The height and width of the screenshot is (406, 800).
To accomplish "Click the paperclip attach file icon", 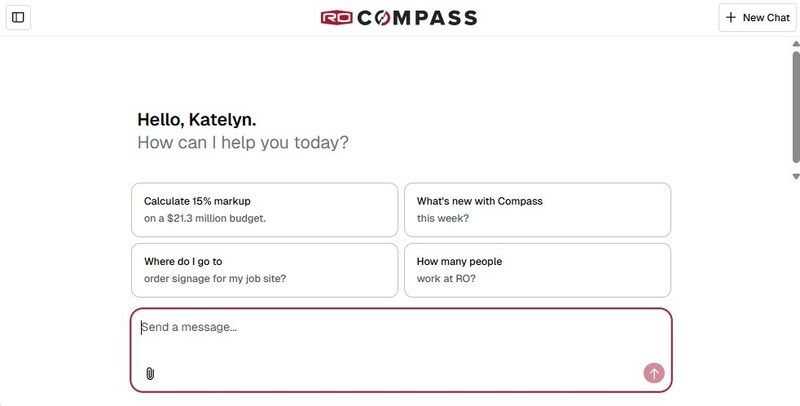I will (150, 373).
